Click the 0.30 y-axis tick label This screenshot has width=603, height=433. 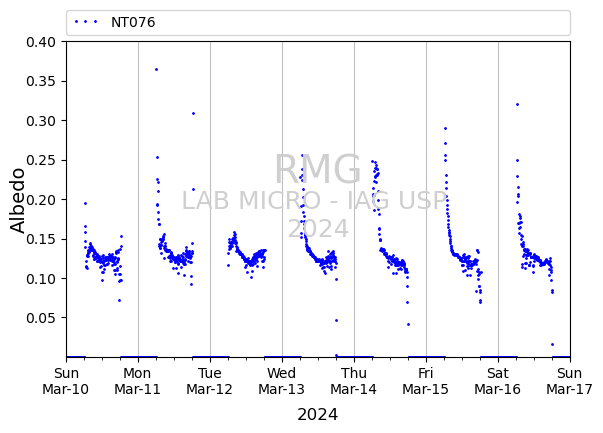pos(41,121)
